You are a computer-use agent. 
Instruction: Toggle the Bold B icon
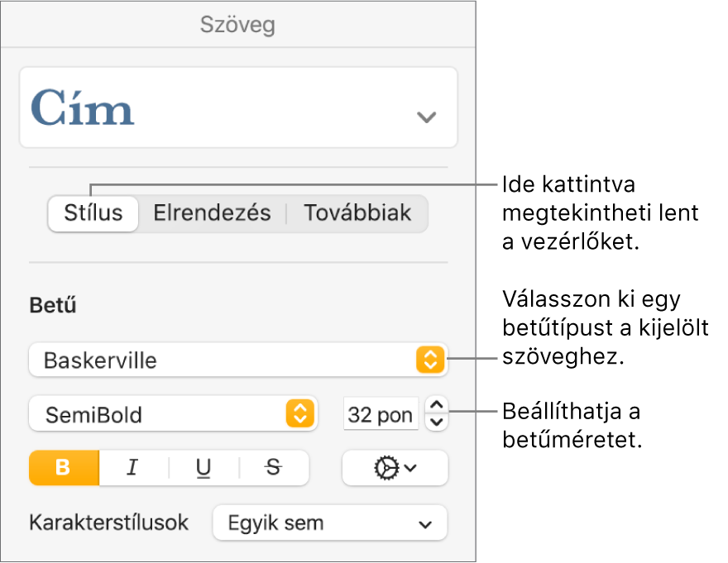63,468
